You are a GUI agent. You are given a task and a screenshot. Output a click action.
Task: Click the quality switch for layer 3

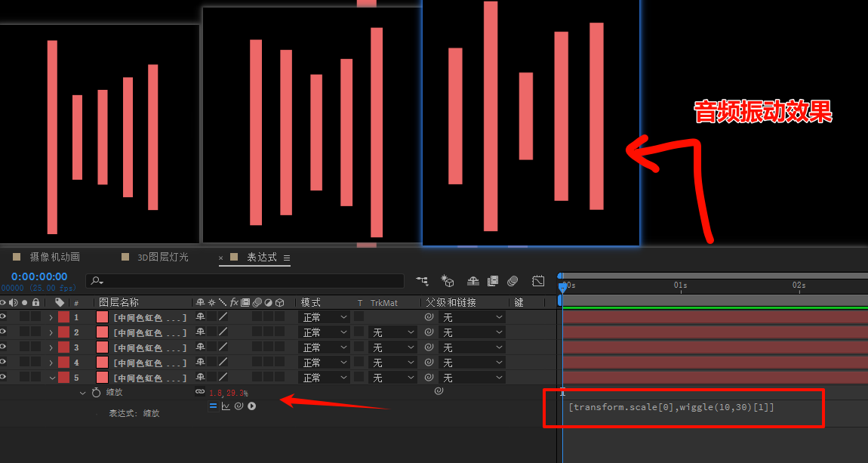coord(223,347)
